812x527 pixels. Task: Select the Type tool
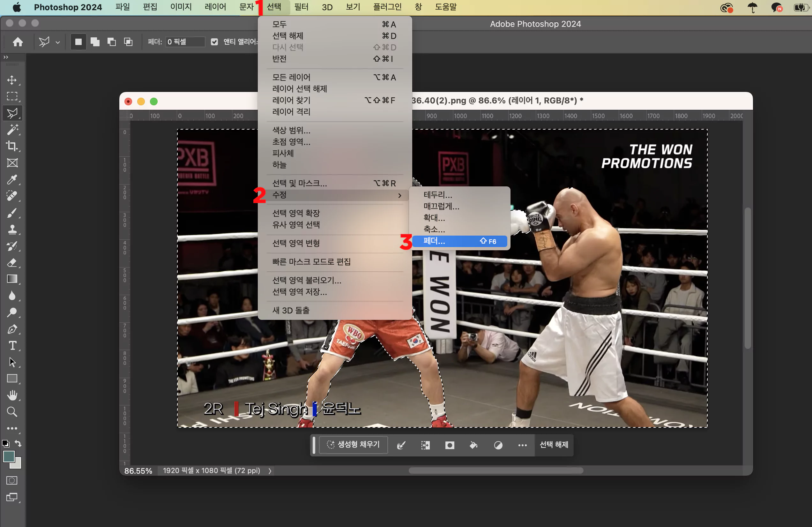pos(12,345)
